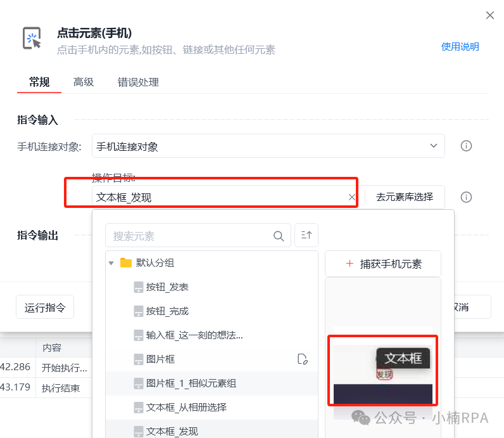Click 捕获手机元素 button

[383, 264]
